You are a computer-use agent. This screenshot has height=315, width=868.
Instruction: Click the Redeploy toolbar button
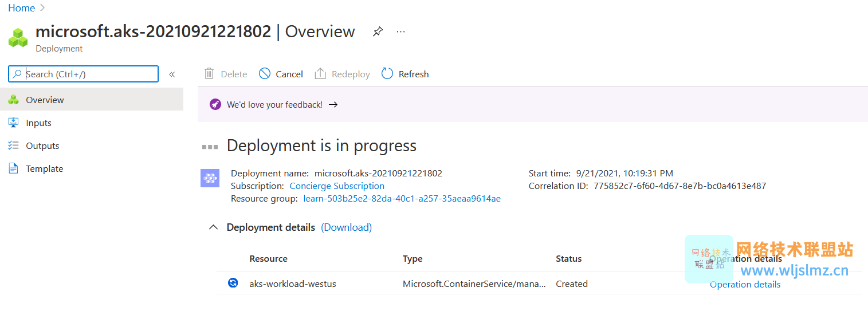(x=343, y=74)
